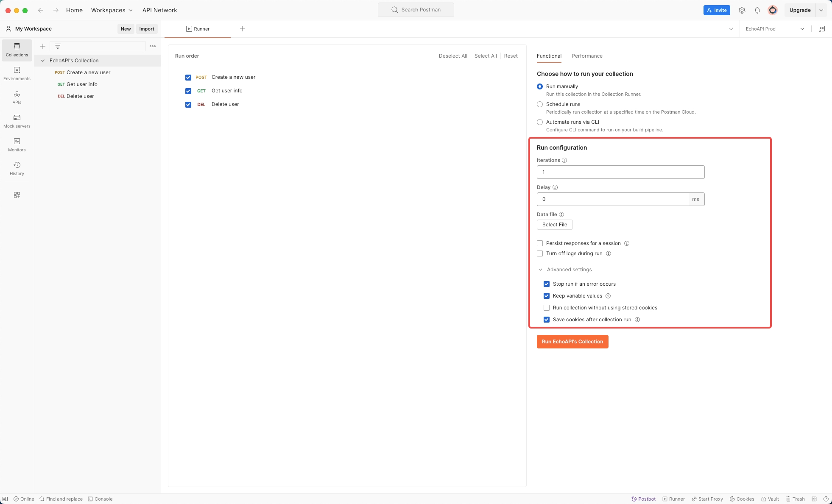
Task: Click the New button in workspace header
Action: point(126,29)
